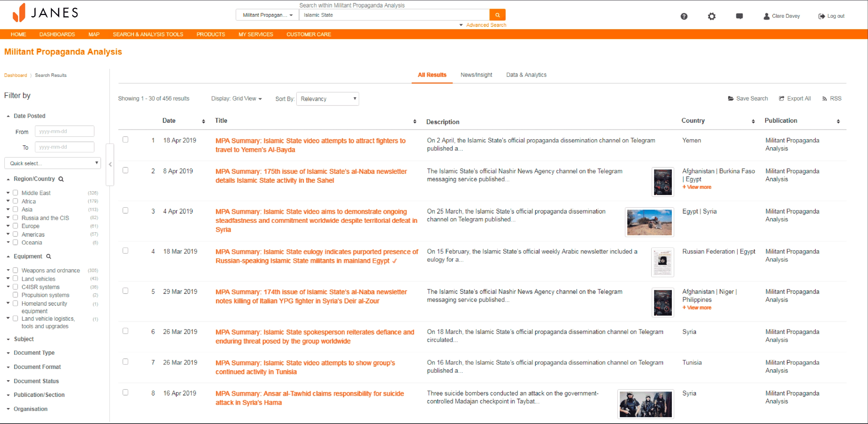
Task: Open the feedback chat bubble icon
Action: 739,16
